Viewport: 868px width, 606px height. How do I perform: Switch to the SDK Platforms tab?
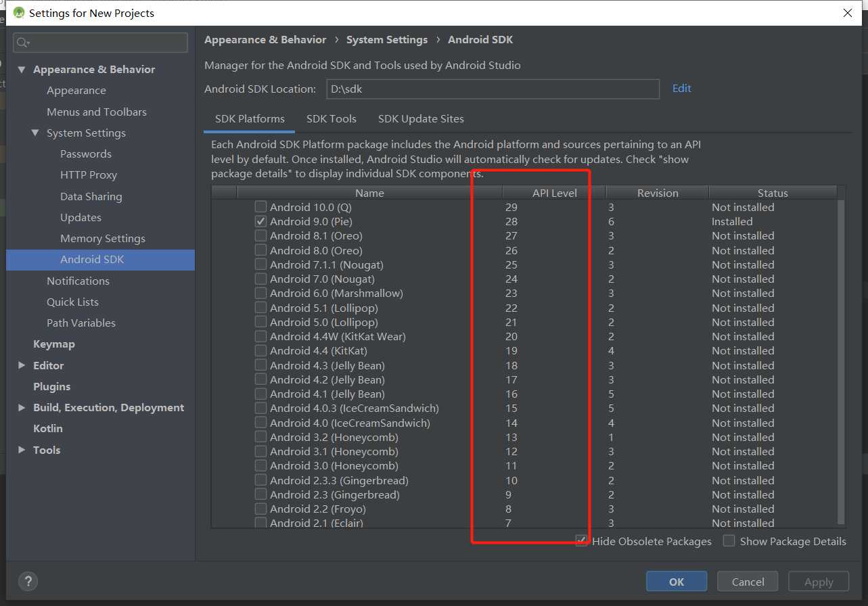250,118
